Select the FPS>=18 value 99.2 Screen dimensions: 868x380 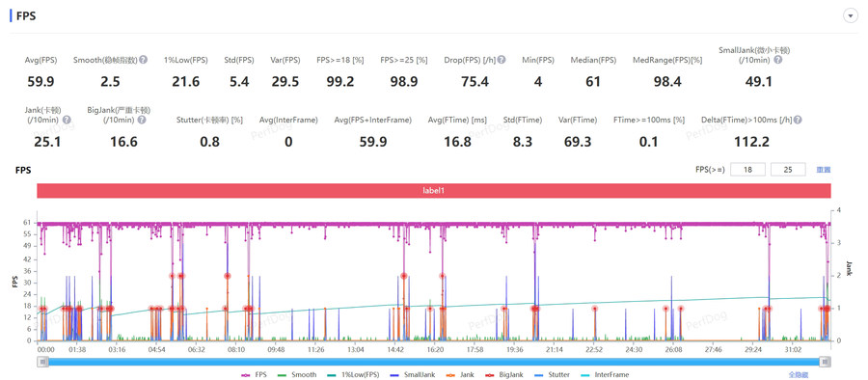(x=339, y=82)
